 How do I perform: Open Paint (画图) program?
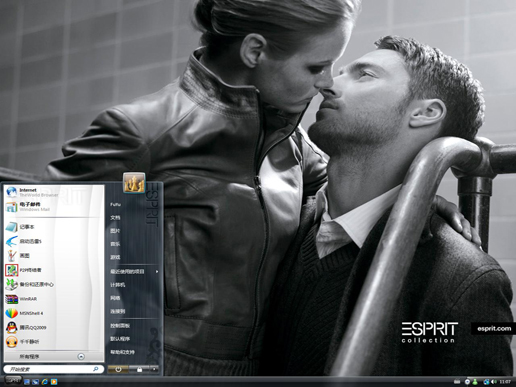[x=53, y=256]
